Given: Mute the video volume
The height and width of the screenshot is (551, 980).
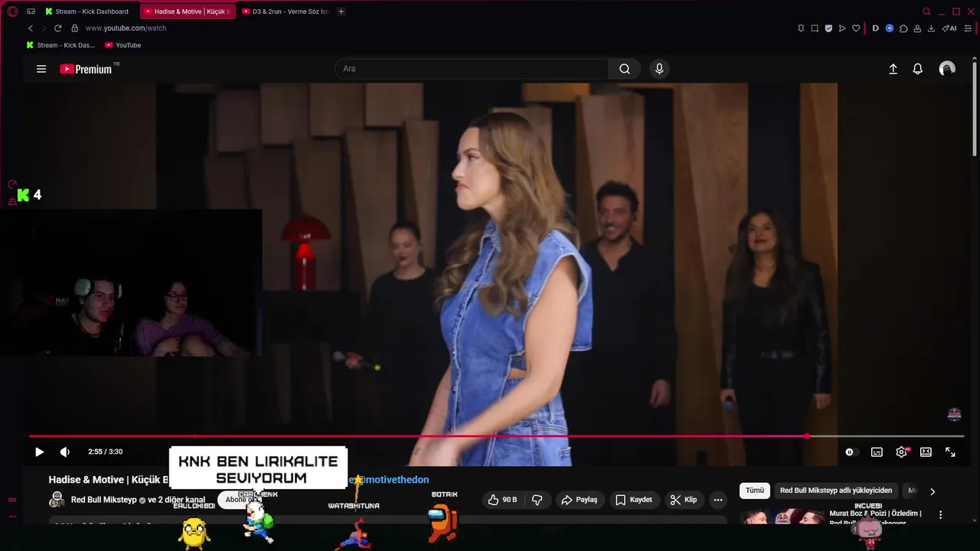Looking at the screenshot, I should click(65, 452).
